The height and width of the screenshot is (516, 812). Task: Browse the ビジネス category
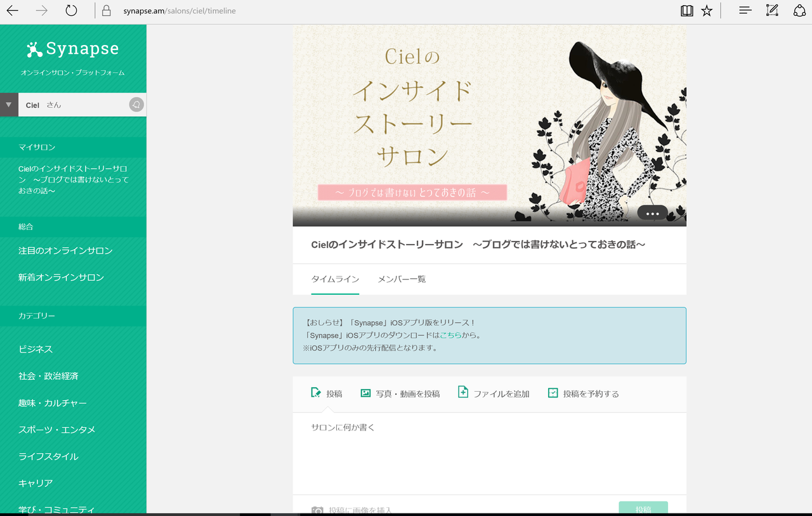pos(36,349)
